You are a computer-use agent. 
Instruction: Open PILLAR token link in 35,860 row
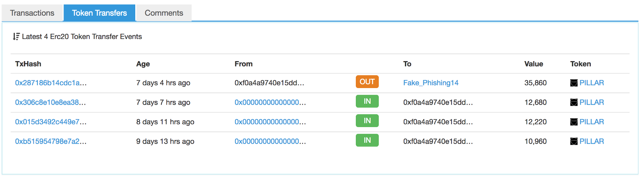click(x=592, y=83)
